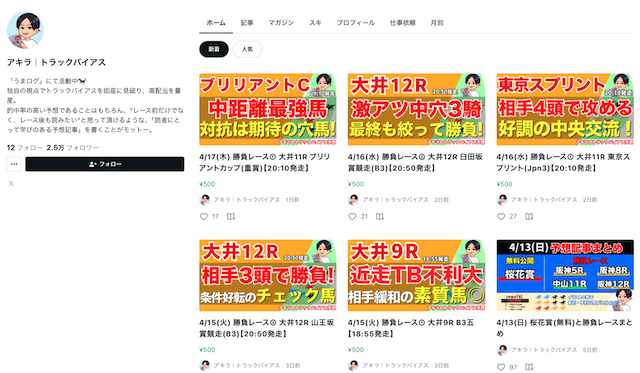Click author name under ブリリアントカップ article

coord(247,200)
